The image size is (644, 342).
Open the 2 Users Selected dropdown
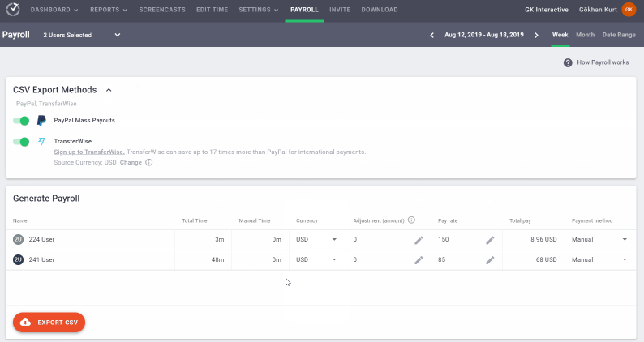pyautogui.click(x=82, y=35)
